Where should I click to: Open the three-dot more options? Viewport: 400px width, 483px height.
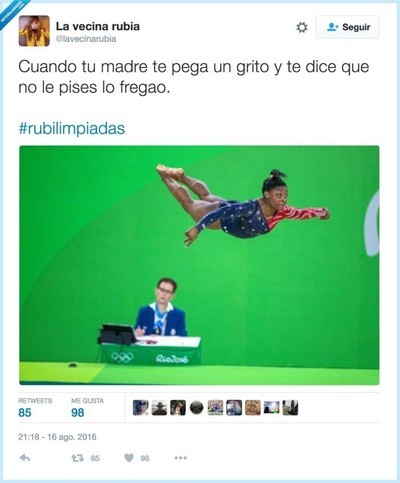[x=180, y=458]
